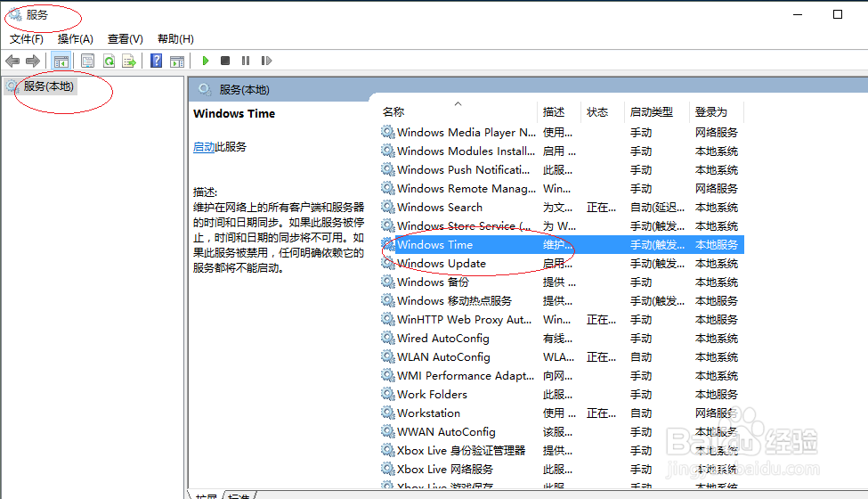Select the WLAN AutoConfig service
Image resolution: width=868 pixels, height=499 pixels.
click(562, 357)
